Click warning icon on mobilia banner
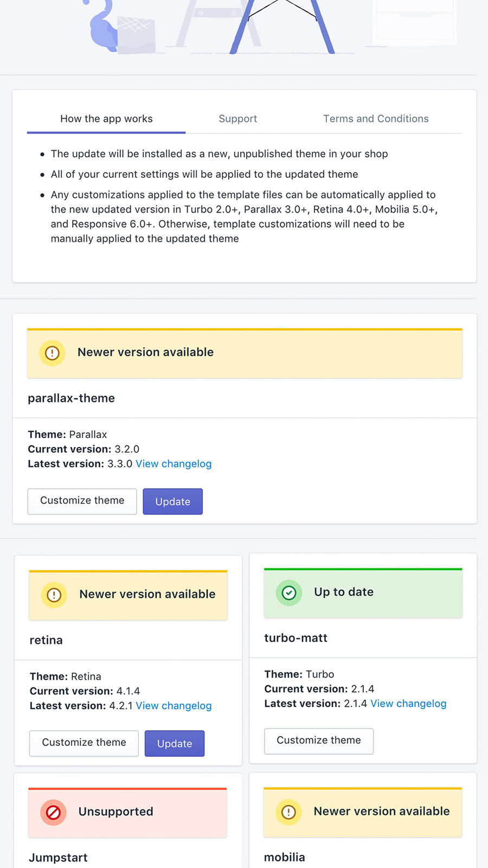This screenshot has height=868, width=488. 288,812
